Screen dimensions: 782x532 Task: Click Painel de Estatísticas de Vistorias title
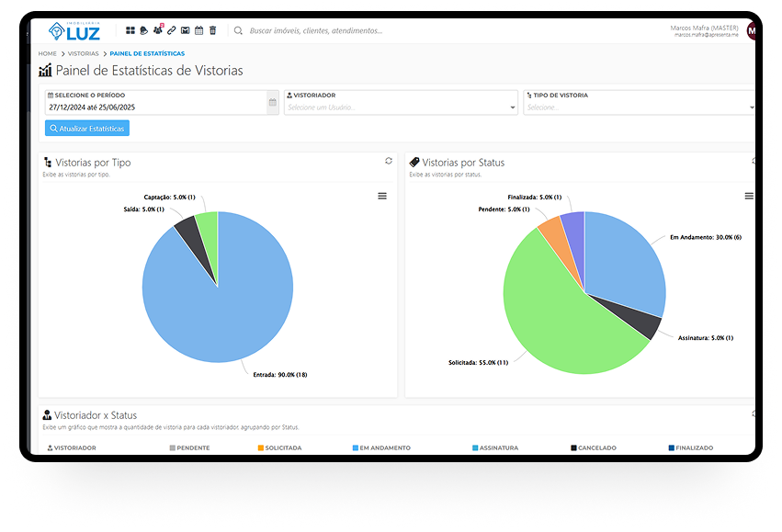click(149, 71)
